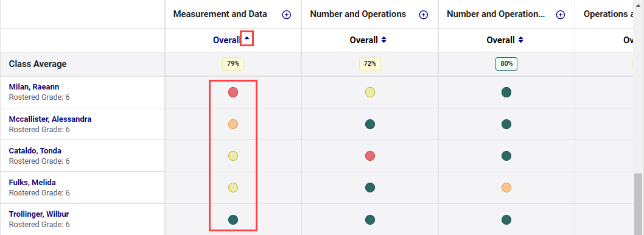The image size is (644, 235).
Task: Click the Class Average row label
Action: coord(38,64)
